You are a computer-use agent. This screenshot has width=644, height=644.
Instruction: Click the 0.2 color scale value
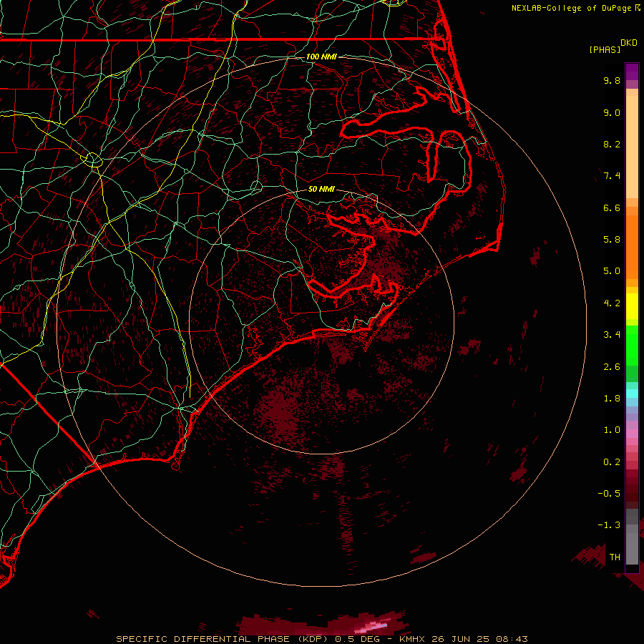coord(612,462)
